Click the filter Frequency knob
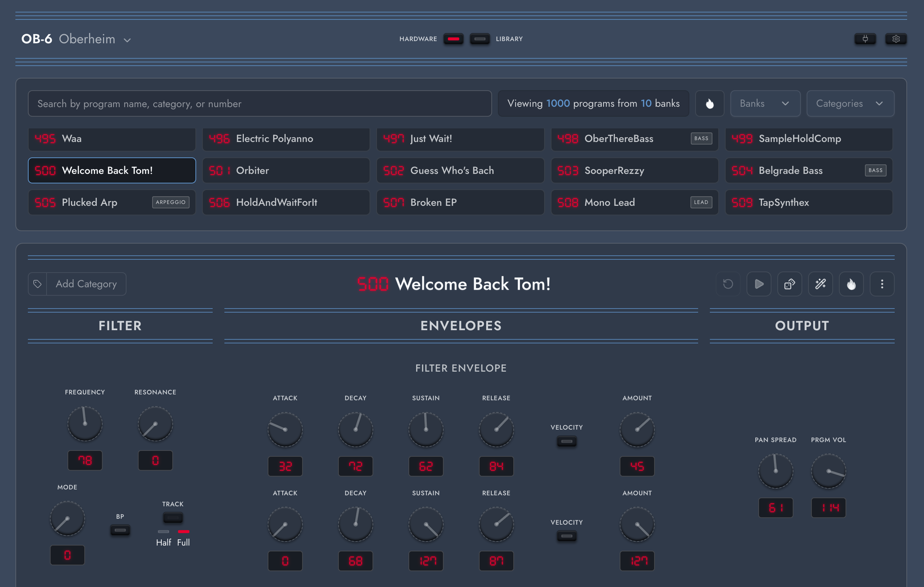 tap(85, 423)
